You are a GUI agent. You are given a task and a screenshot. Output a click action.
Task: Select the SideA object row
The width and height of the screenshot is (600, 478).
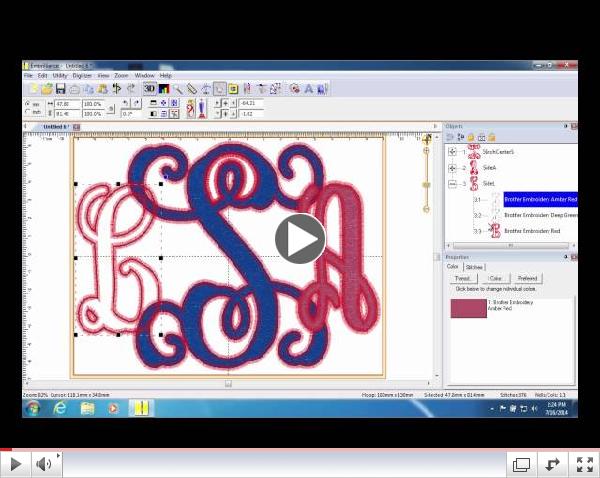[x=489, y=168]
